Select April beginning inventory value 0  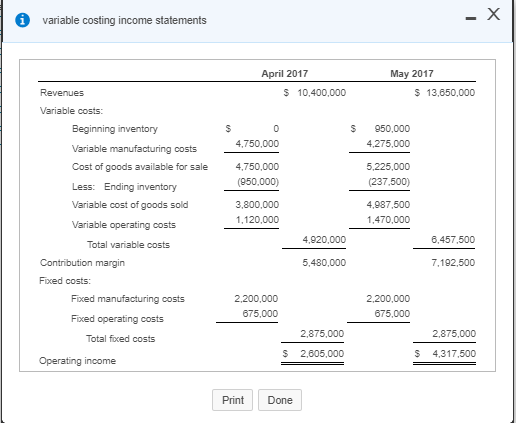[x=276, y=129]
